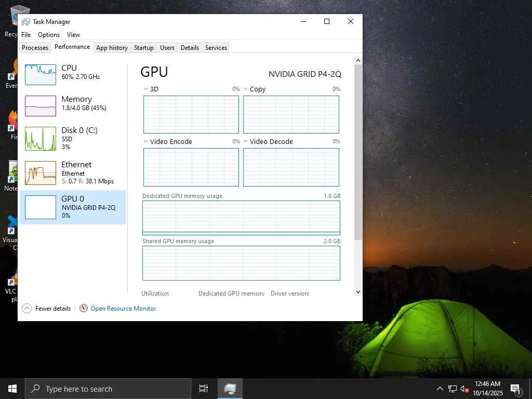Open the File menu
Image resolution: width=532 pixels, height=399 pixels.
click(x=26, y=35)
